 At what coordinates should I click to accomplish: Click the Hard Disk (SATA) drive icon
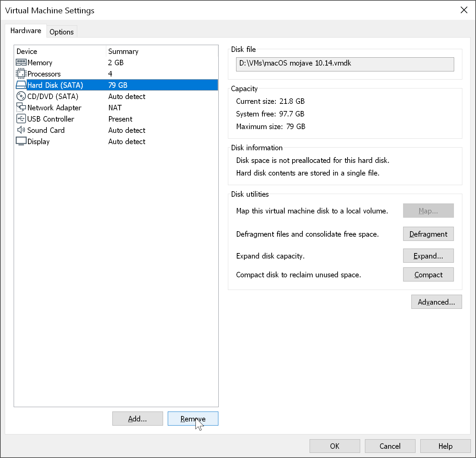[x=21, y=85]
